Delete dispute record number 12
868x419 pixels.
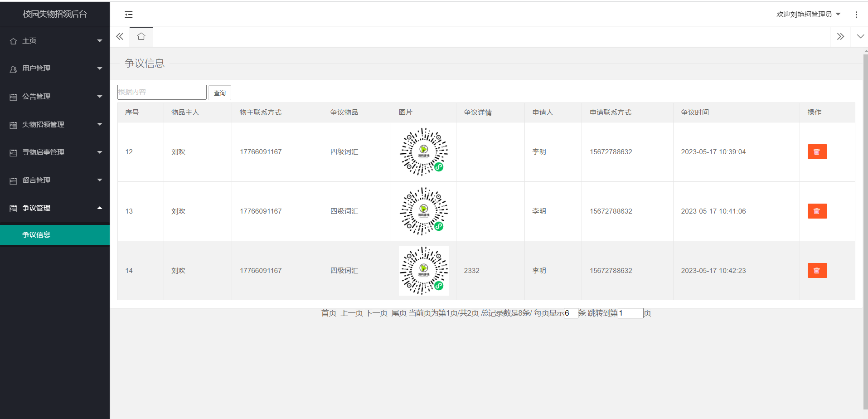coord(817,152)
